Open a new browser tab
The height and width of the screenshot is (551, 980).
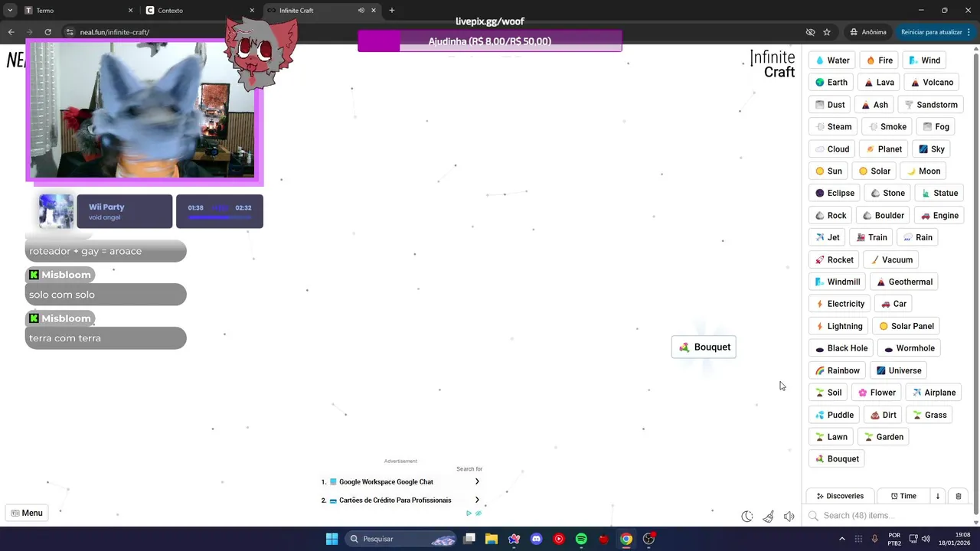coord(391,11)
